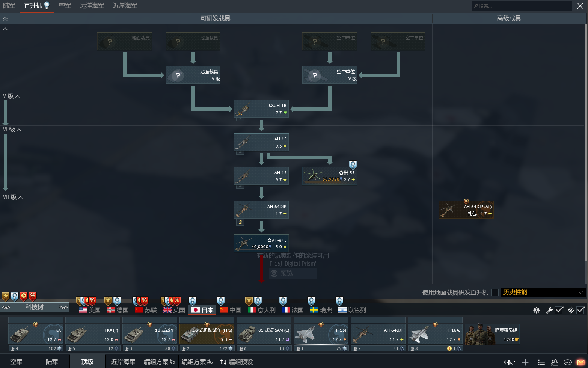Select the 英国 nation tab

(174, 310)
